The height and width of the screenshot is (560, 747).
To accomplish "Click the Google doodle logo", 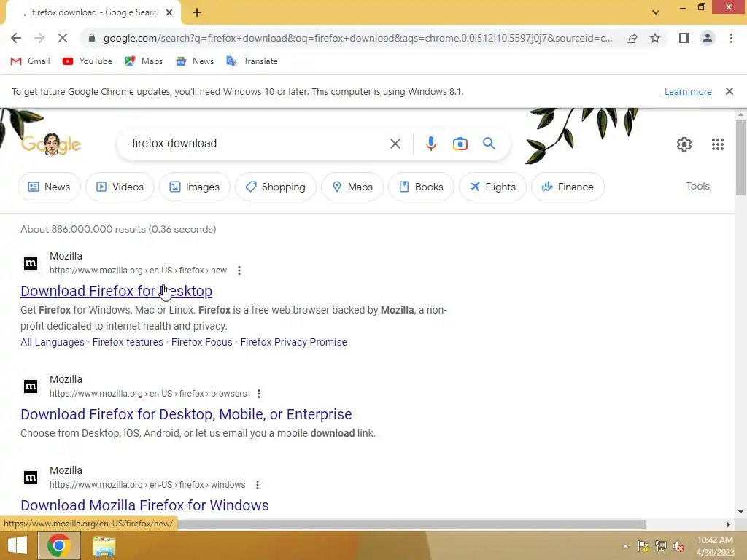I will click(51, 144).
